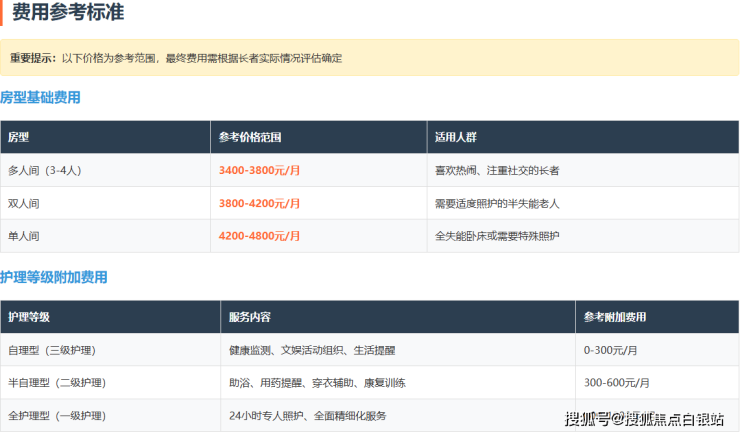Click the 参考附加费用 column header
This screenshot has height=435, width=740.
(x=615, y=317)
